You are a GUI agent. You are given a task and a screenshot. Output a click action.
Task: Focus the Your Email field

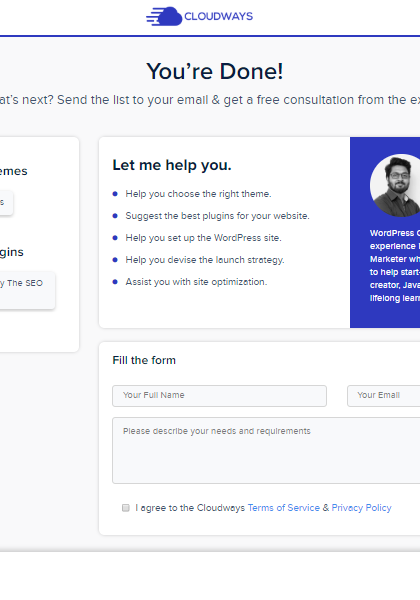[x=384, y=396]
